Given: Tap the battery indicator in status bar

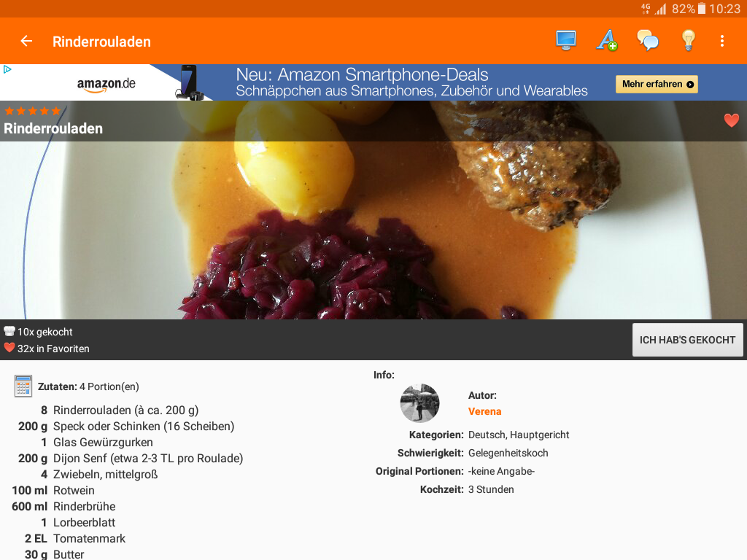Looking at the screenshot, I should coord(702,9).
